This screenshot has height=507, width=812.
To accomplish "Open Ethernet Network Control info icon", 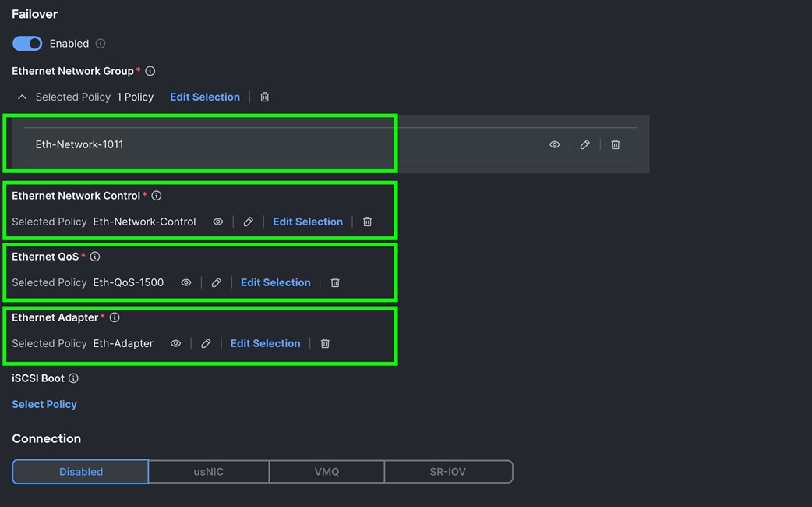I will tap(157, 196).
